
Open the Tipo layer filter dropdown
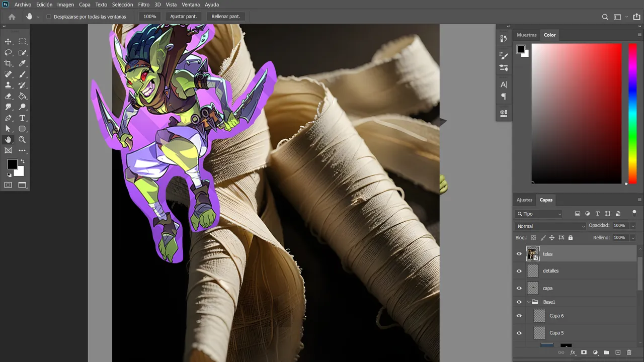pos(539,214)
